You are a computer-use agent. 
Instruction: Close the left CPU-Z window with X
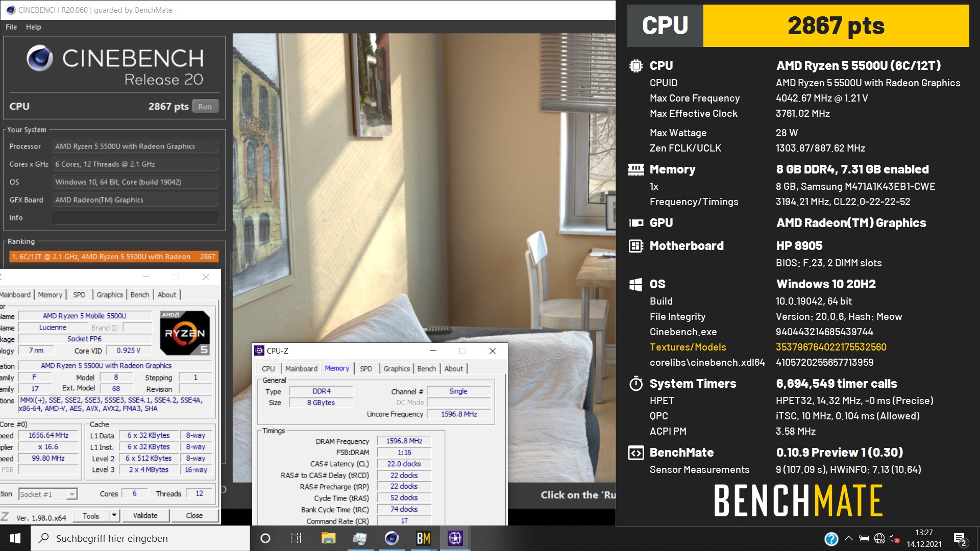click(x=206, y=277)
